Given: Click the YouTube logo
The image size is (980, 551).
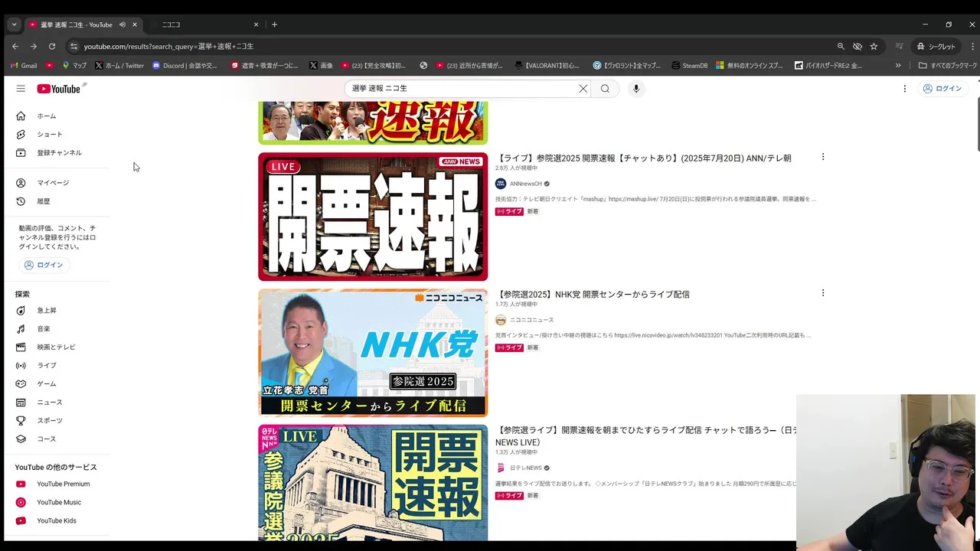Looking at the screenshot, I should click(x=59, y=89).
